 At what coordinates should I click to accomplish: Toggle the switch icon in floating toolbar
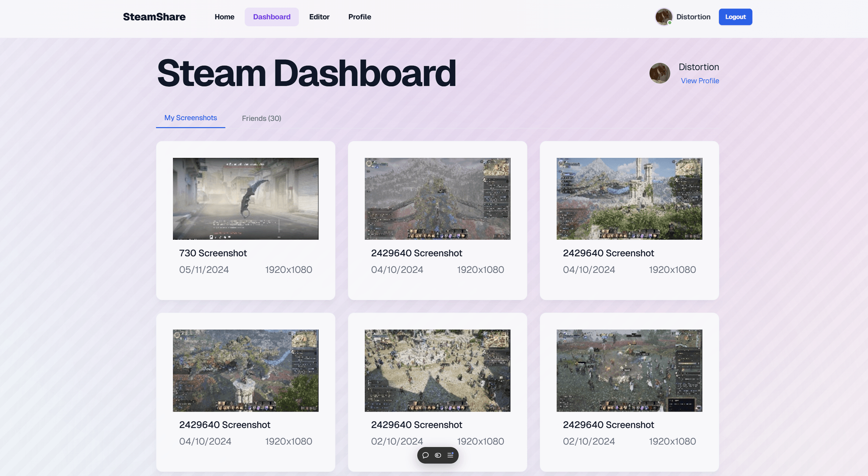click(x=438, y=455)
